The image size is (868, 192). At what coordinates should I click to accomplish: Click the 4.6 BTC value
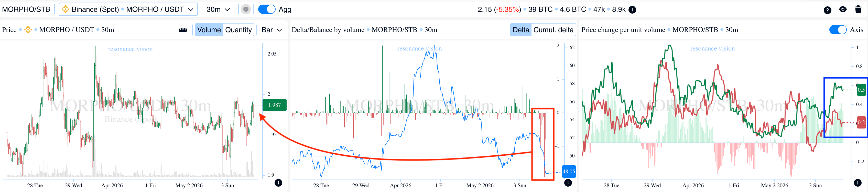pyautogui.click(x=573, y=9)
